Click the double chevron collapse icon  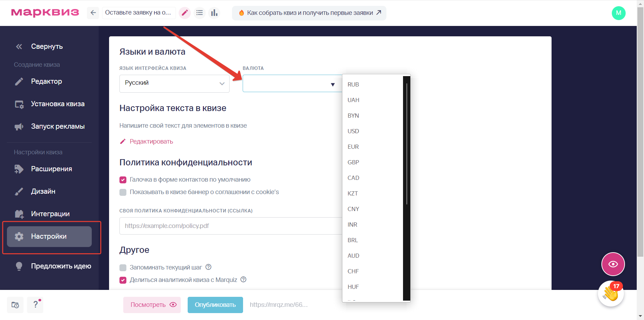[19, 46]
